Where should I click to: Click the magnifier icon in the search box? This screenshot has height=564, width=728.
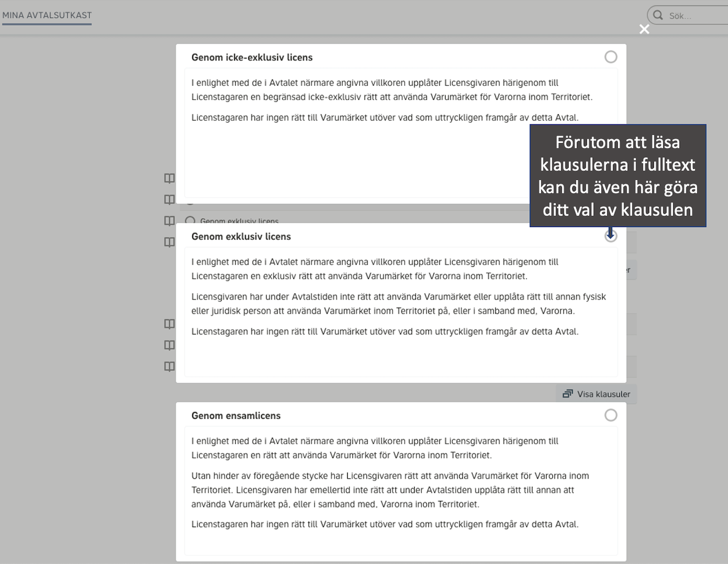[x=658, y=15]
